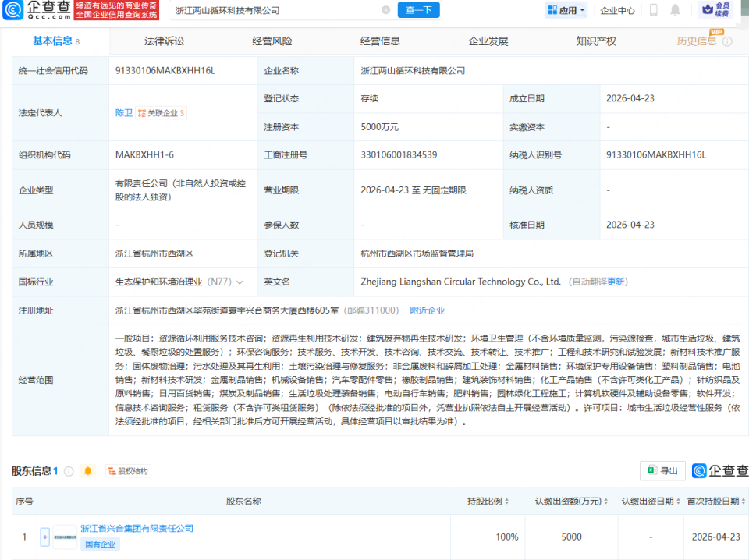Select the English name Zhejiang Liangshan text
The image size is (749, 560).
(460, 282)
